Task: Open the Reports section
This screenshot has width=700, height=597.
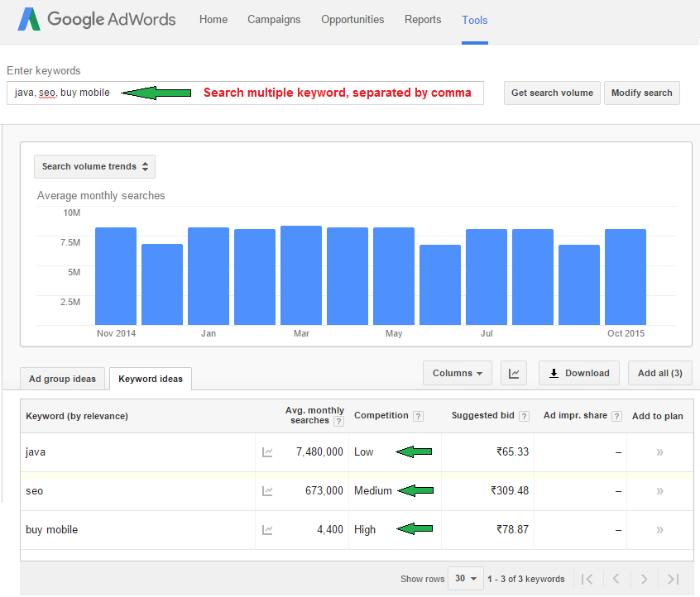Action: tap(423, 20)
